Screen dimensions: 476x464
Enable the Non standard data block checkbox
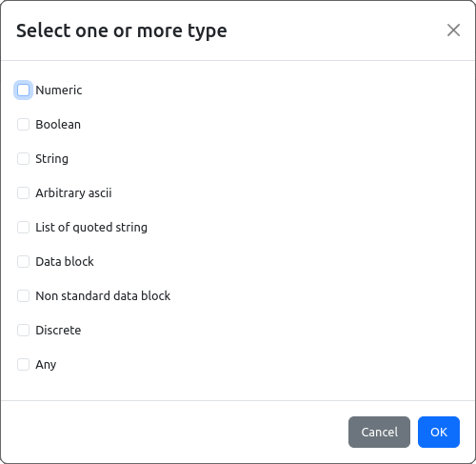point(23,296)
